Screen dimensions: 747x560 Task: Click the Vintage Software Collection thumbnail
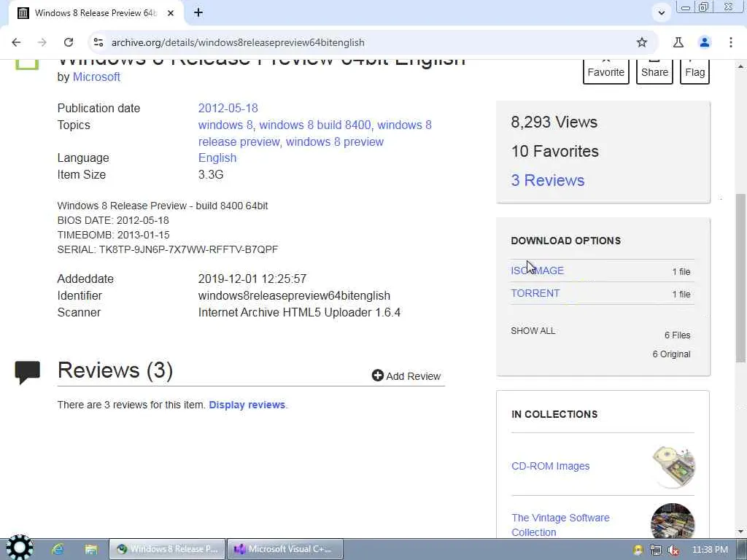[673, 521]
